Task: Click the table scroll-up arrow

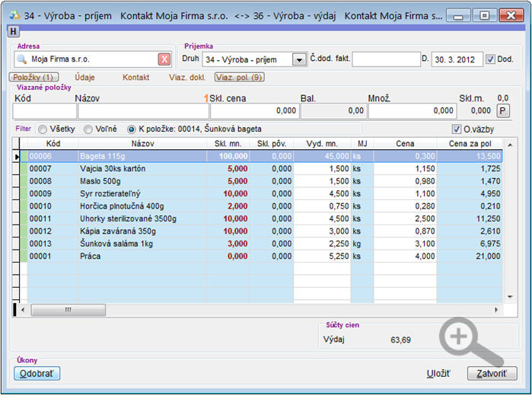Action: pyautogui.click(x=510, y=145)
